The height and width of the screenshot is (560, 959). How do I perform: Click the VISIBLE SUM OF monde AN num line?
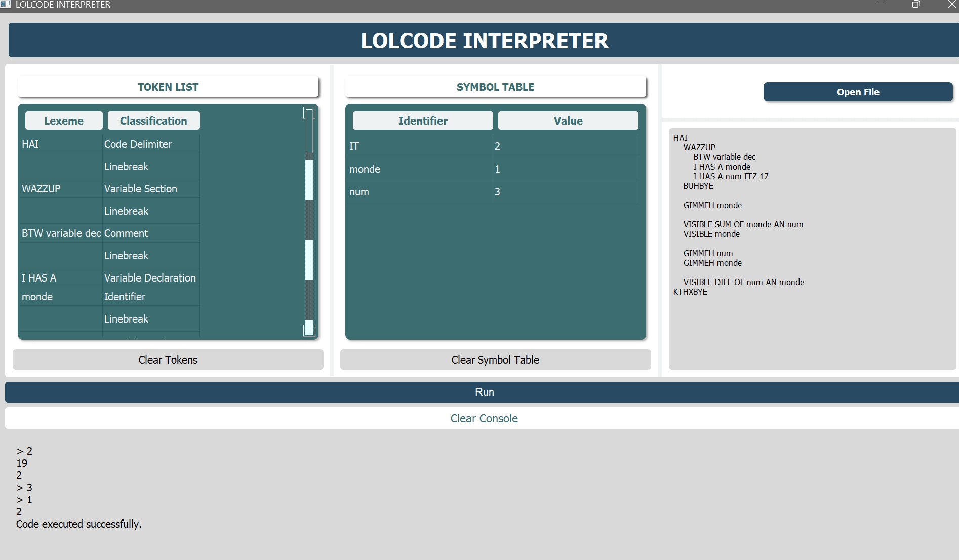click(x=743, y=224)
